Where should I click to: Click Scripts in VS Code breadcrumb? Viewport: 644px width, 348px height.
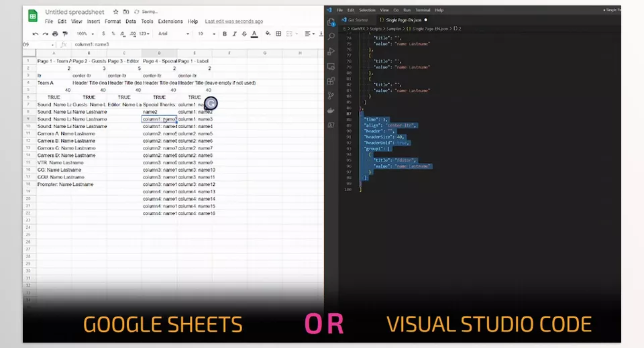pos(376,29)
